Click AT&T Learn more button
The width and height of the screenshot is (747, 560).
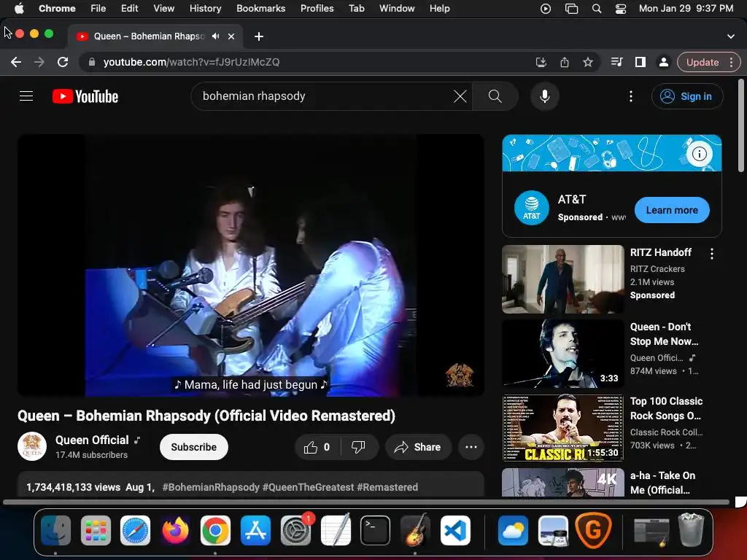pyautogui.click(x=672, y=210)
